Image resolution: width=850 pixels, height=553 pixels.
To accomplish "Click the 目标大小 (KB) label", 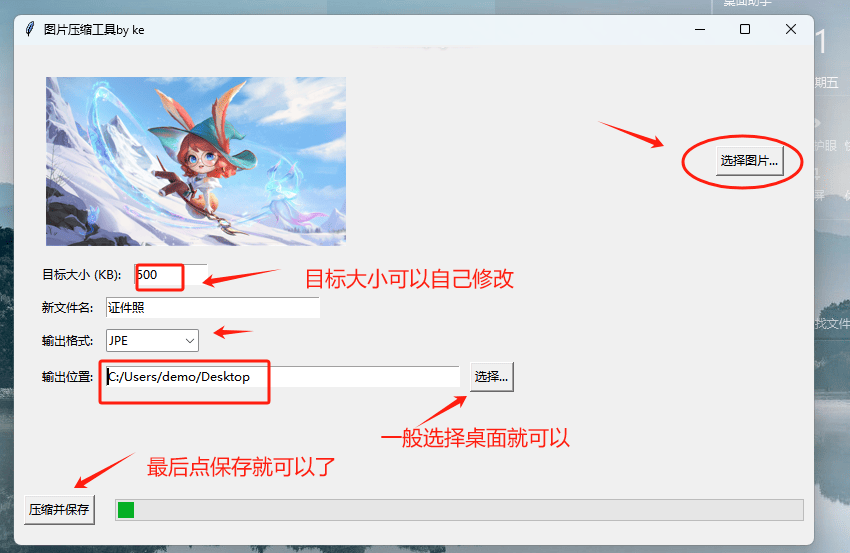I will (81, 275).
